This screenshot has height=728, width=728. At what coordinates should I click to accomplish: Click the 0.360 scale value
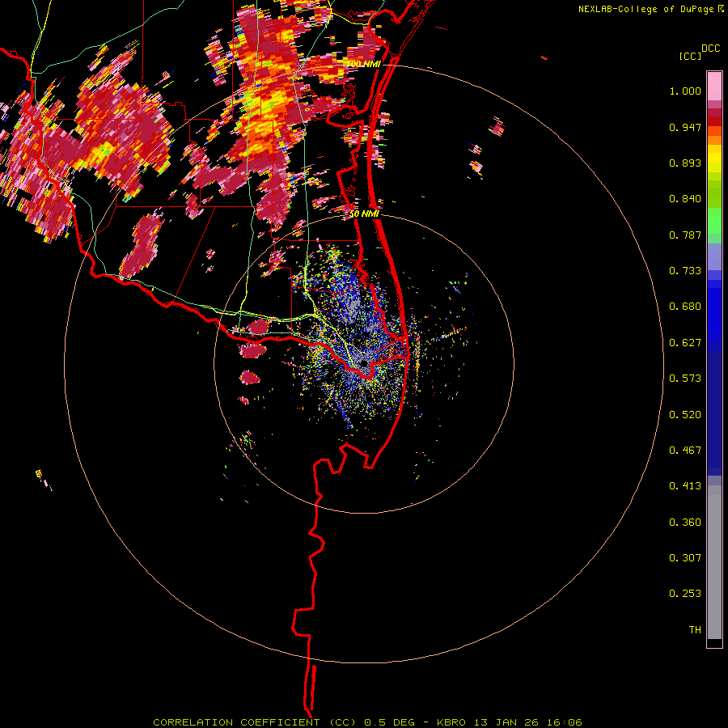[685, 523]
